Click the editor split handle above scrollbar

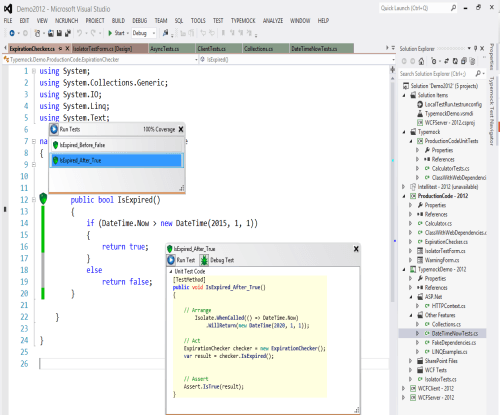393,70
